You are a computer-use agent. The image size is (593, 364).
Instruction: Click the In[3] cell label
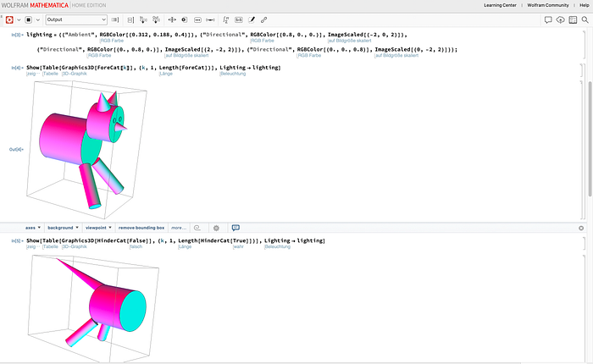tap(17, 35)
